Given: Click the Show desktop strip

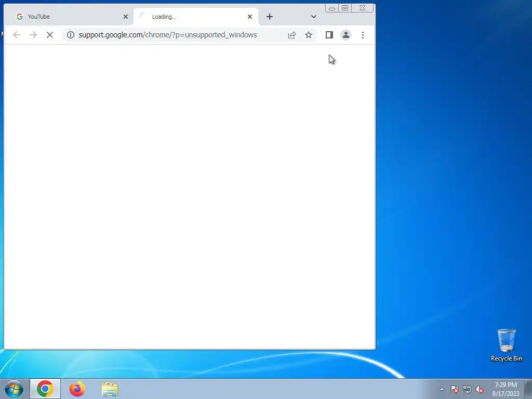Looking at the screenshot, I should click(528, 389).
